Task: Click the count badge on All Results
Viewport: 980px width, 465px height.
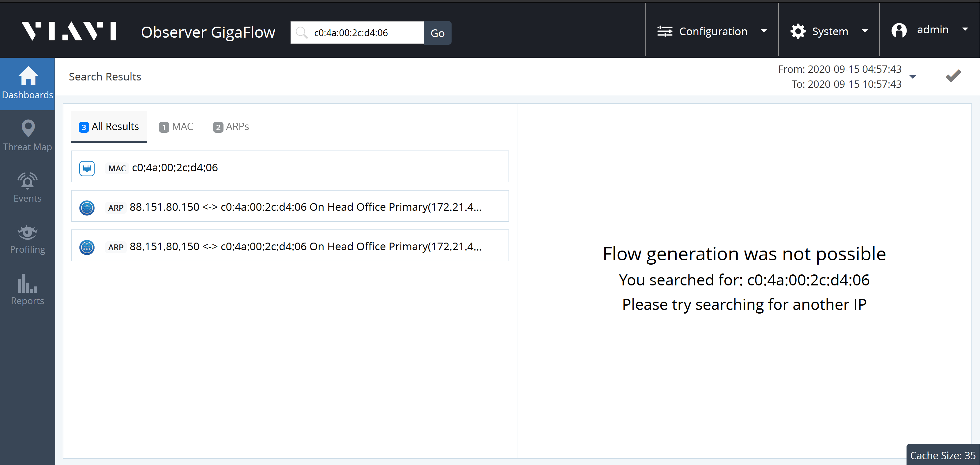Action: click(84, 127)
